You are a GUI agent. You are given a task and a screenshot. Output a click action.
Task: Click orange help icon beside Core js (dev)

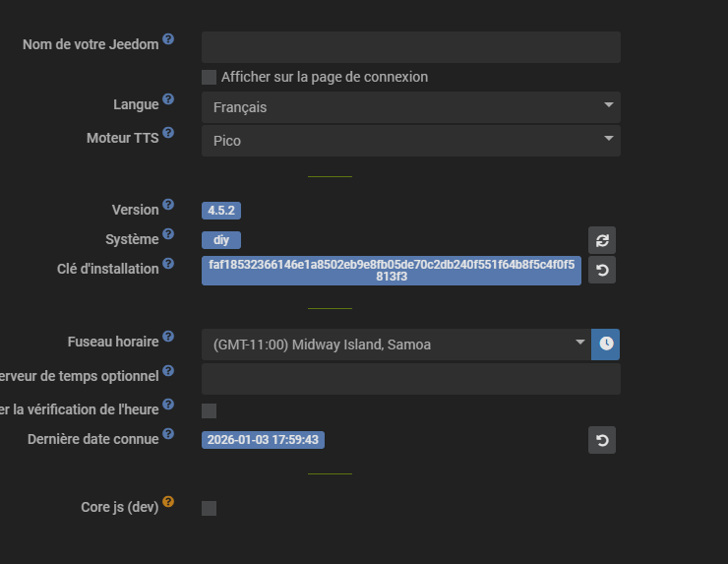point(168,502)
